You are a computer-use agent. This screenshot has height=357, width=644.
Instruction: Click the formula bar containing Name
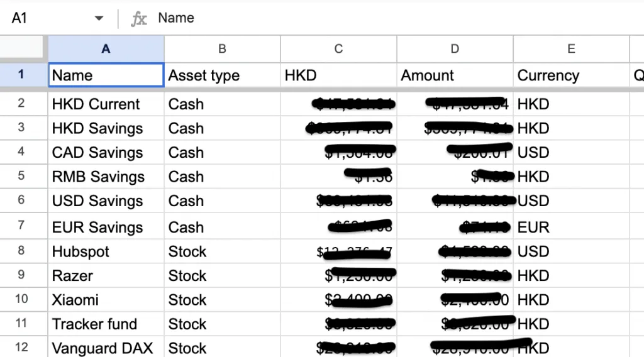coord(377,18)
